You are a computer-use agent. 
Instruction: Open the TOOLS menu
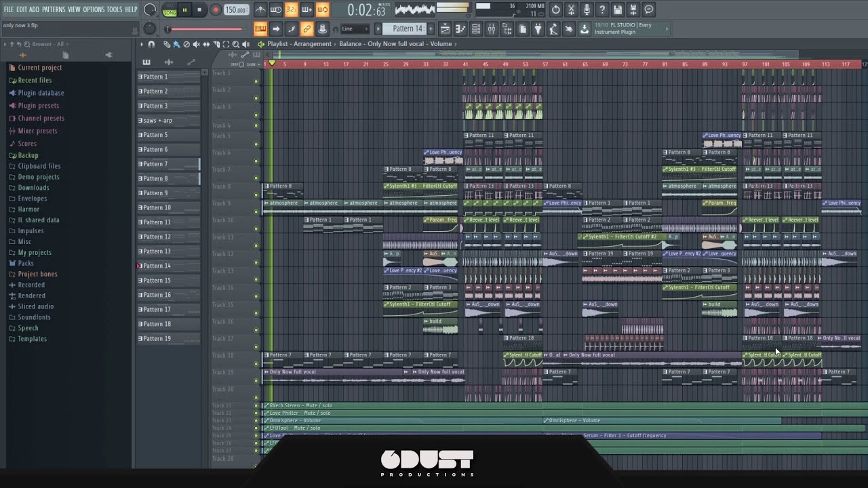[115, 9]
